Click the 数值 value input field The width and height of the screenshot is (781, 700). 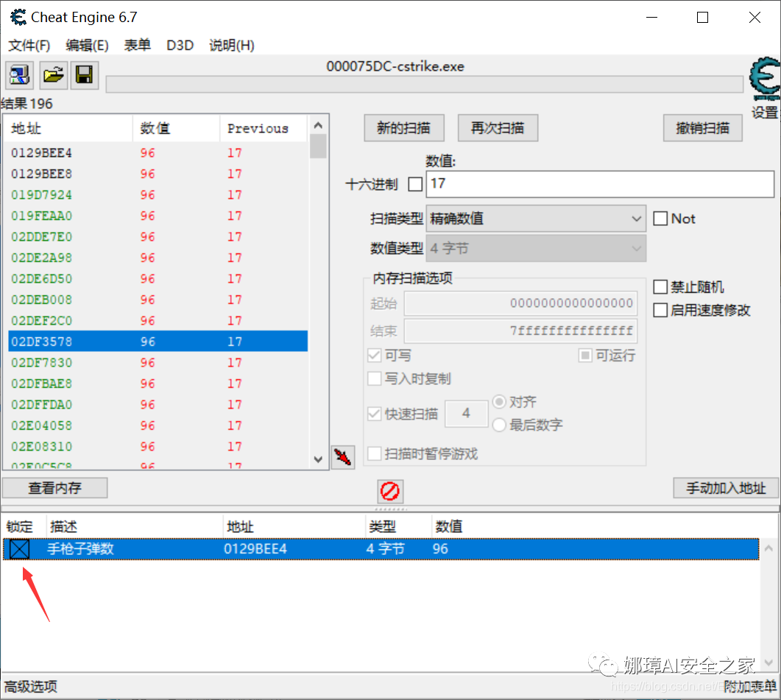pos(600,184)
